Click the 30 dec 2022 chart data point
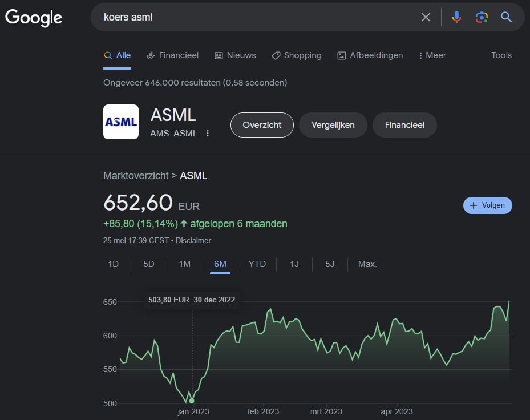Image resolution: width=530 pixels, height=420 pixels. tap(192, 401)
